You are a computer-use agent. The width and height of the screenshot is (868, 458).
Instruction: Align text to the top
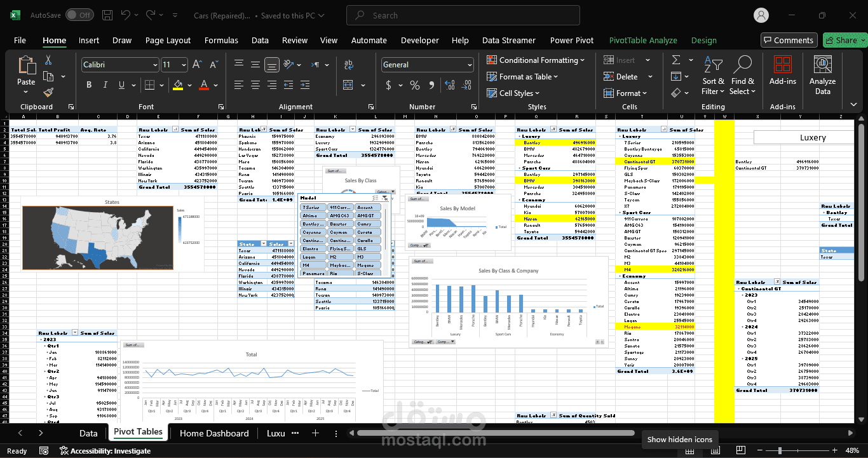(239, 64)
